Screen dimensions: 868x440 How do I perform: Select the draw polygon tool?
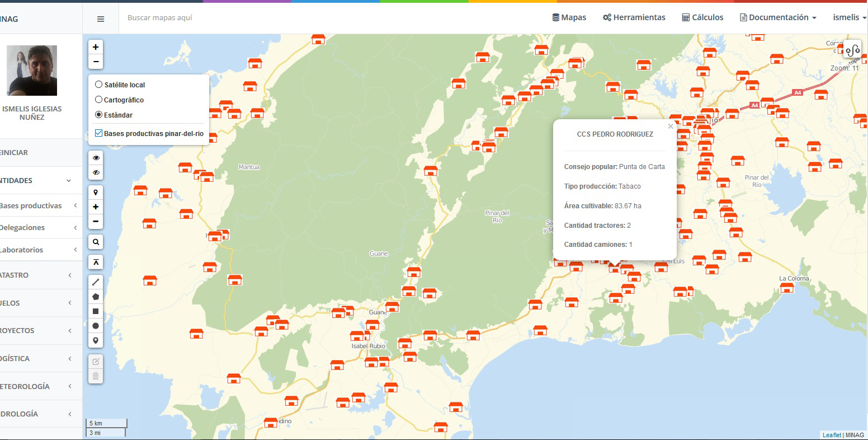pyautogui.click(x=96, y=297)
